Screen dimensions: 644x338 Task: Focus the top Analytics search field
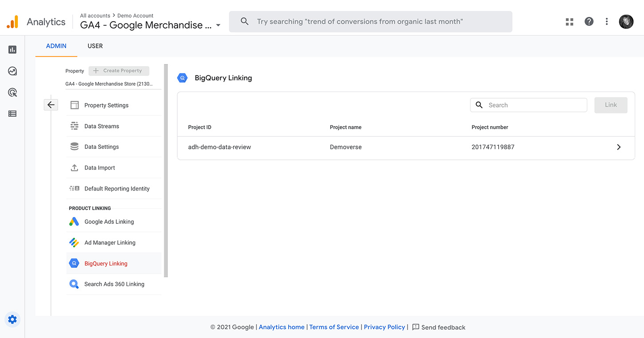[370, 21]
